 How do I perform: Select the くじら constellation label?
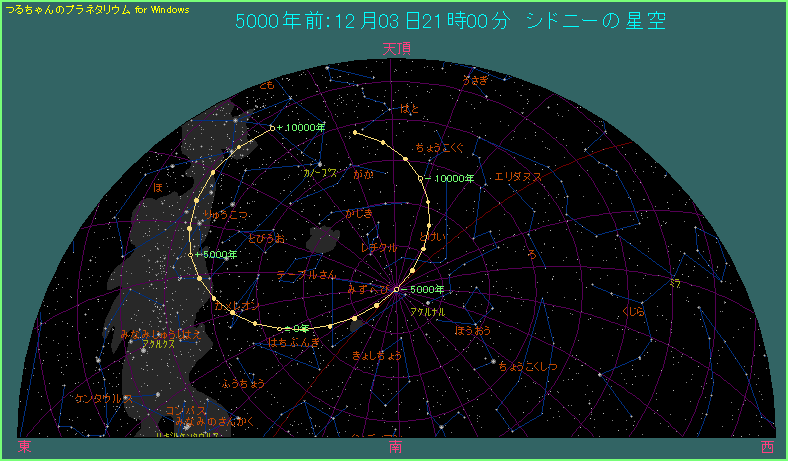click(633, 311)
